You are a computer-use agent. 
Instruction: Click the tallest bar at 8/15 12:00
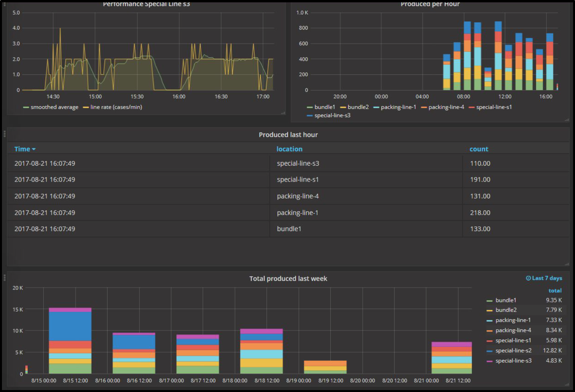[70, 341]
